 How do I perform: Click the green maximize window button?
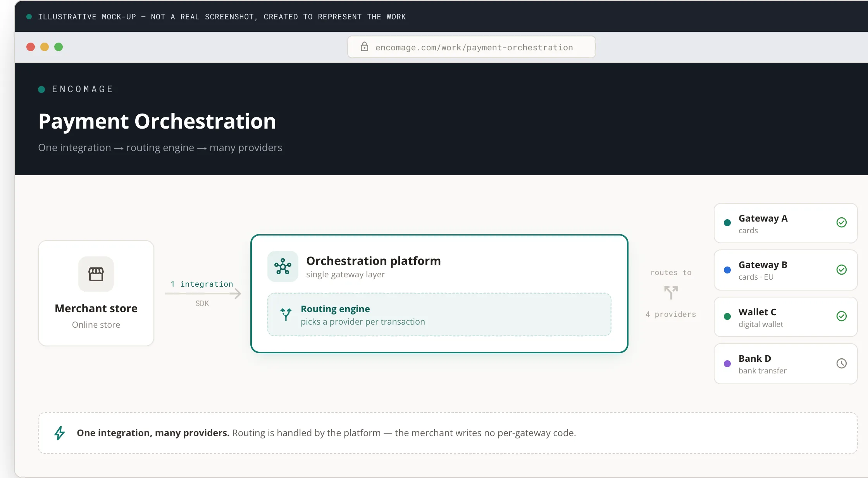(59, 47)
